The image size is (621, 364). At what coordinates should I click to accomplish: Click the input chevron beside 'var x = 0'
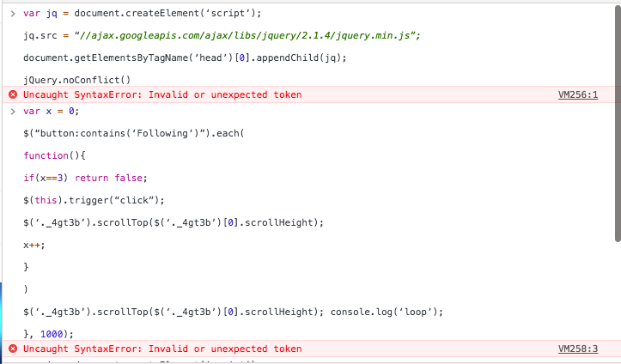pos(12,112)
